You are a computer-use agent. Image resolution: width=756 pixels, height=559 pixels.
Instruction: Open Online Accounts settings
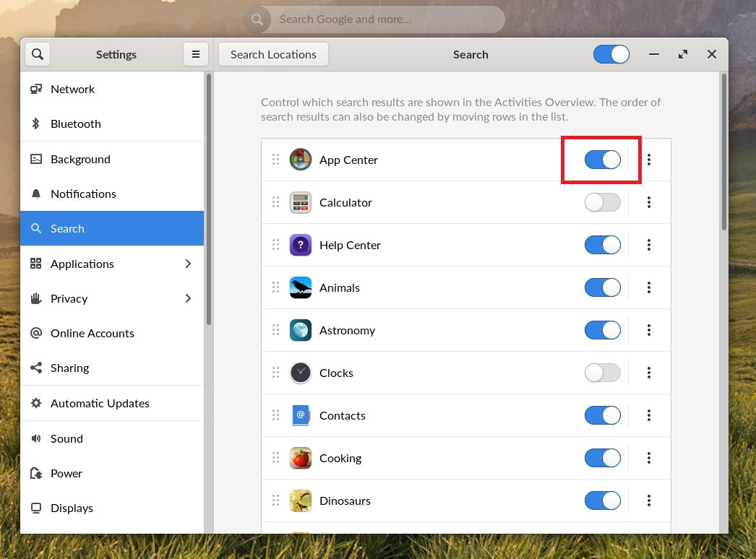coord(112,333)
